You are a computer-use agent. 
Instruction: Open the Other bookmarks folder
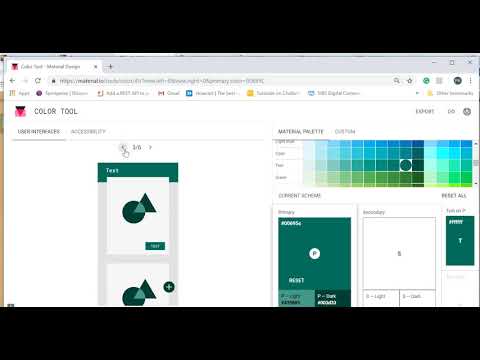point(450,93)
